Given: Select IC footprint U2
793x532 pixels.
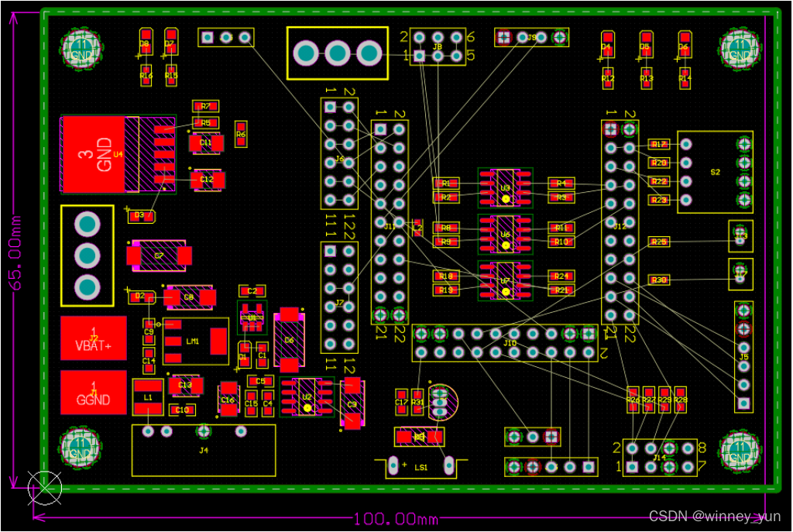Looking at the screenshot, I should [x=307, y=397].
